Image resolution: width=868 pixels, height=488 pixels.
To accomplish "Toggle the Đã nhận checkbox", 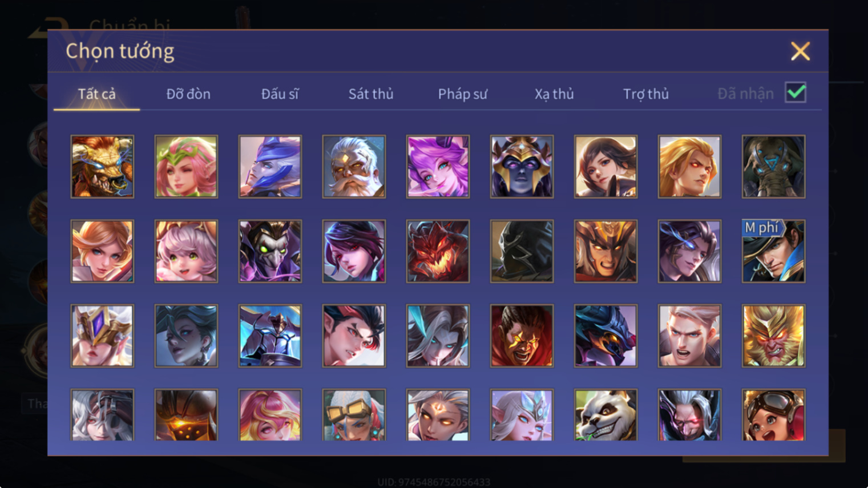I will click(796, 92).
